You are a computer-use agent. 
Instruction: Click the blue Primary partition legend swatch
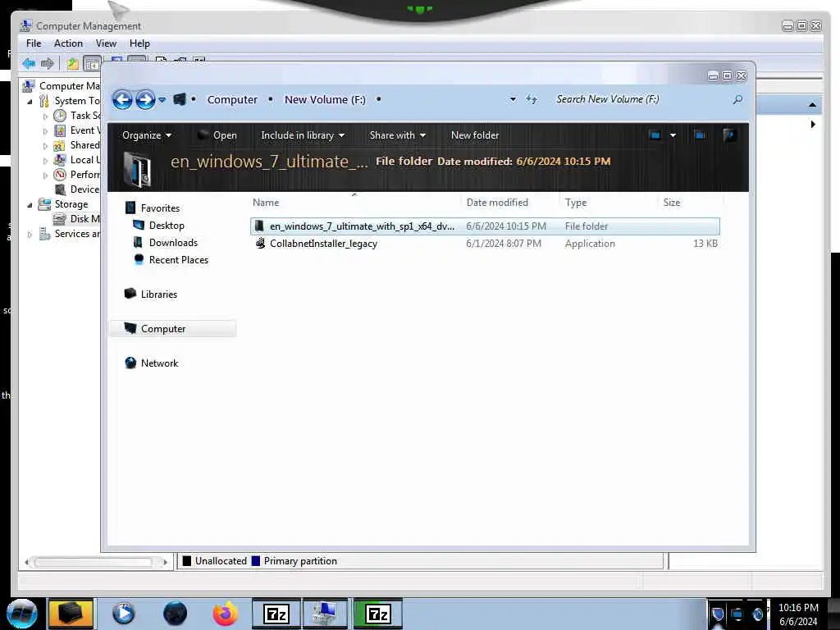point(256,561)
